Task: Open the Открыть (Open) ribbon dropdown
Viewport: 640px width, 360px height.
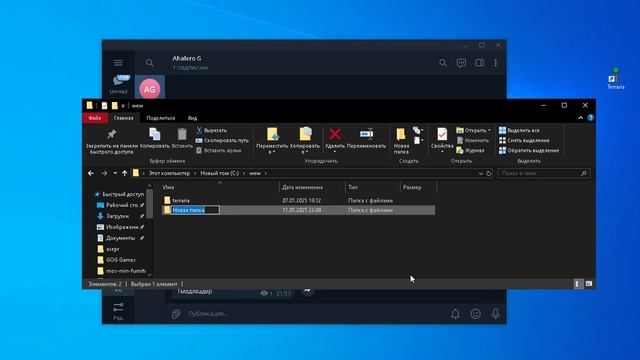Action: coord(473,130)
